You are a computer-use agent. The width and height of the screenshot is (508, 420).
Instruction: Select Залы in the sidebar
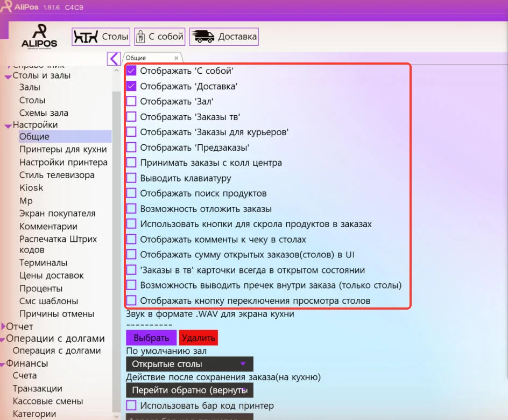coord(30,87)
